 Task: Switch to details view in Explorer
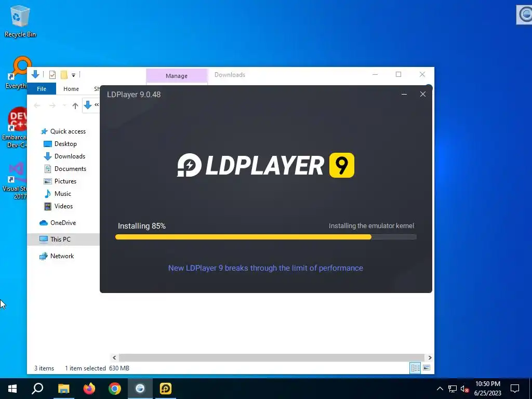[x=415, y=368]
